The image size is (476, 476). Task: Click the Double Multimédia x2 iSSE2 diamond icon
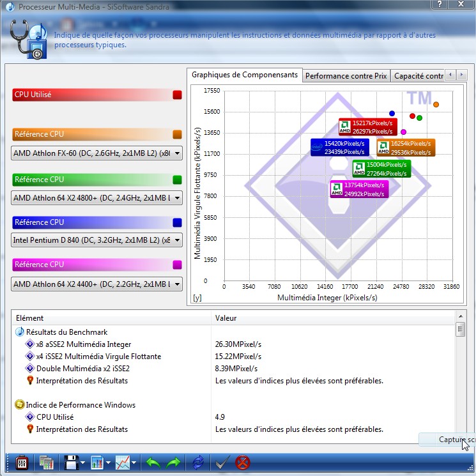tap(30, 368)
